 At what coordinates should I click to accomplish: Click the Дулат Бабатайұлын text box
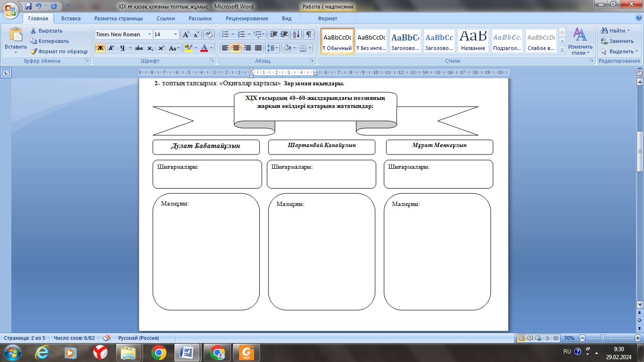[x=206, y=146]
